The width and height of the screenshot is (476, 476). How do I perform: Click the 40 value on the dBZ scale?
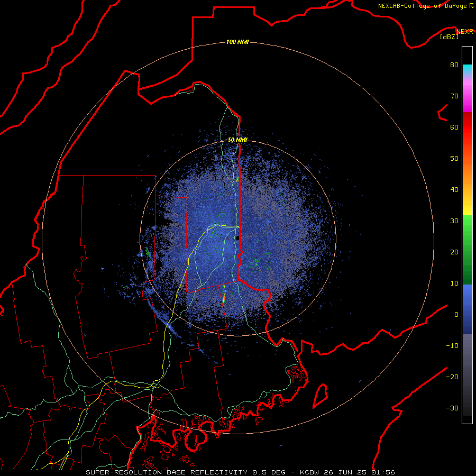(454, 190)
